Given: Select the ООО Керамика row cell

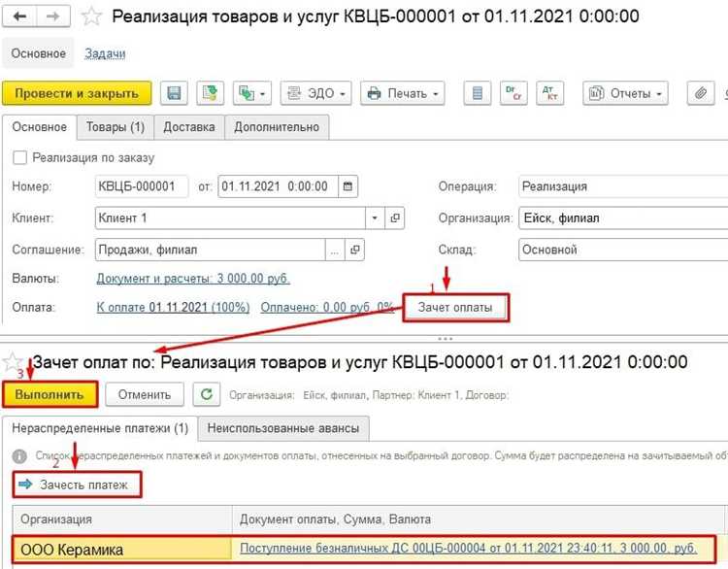Looking at the screenshot, I should coord(122,550).
